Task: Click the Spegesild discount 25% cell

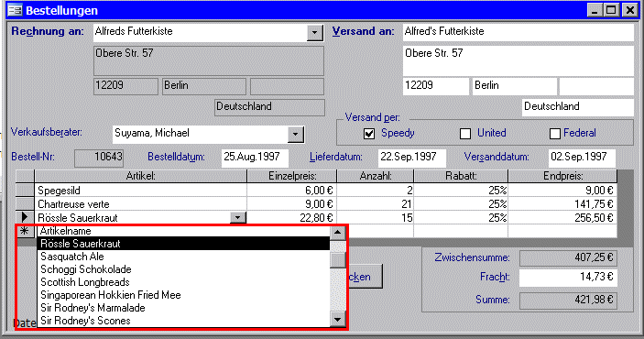Action: [x=461, y=191]
